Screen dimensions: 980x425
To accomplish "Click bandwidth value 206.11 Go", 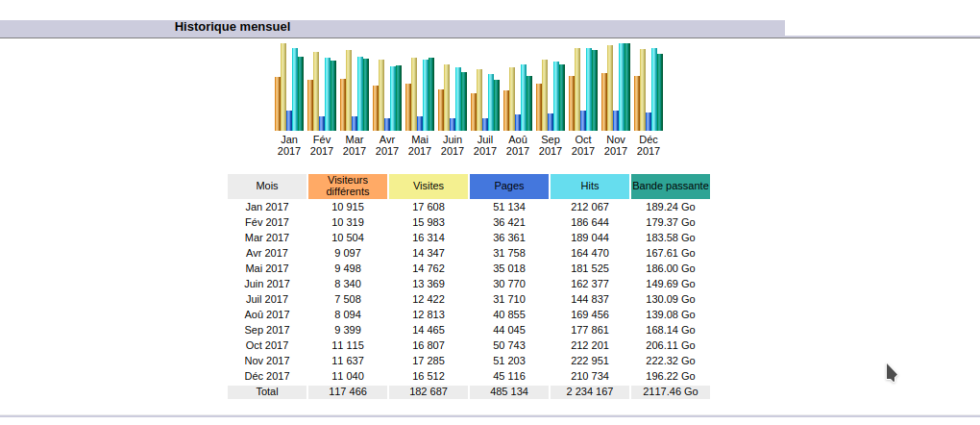I will (671, 345).
